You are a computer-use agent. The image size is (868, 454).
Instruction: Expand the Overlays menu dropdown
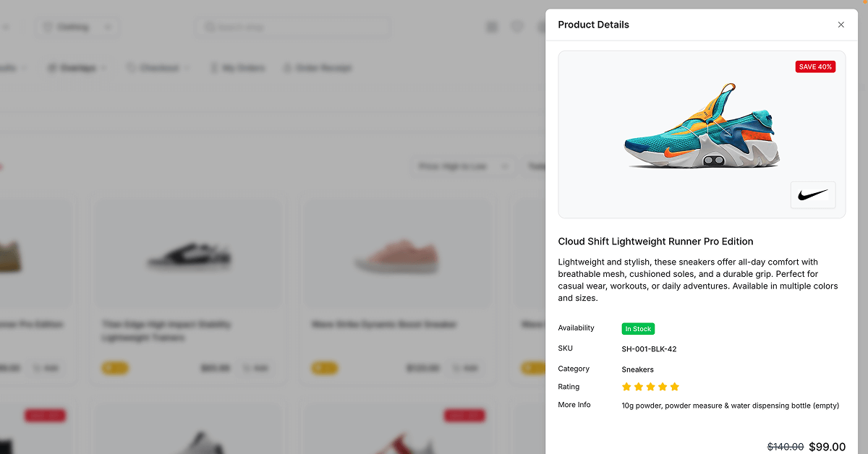click(x=77, y=68)
